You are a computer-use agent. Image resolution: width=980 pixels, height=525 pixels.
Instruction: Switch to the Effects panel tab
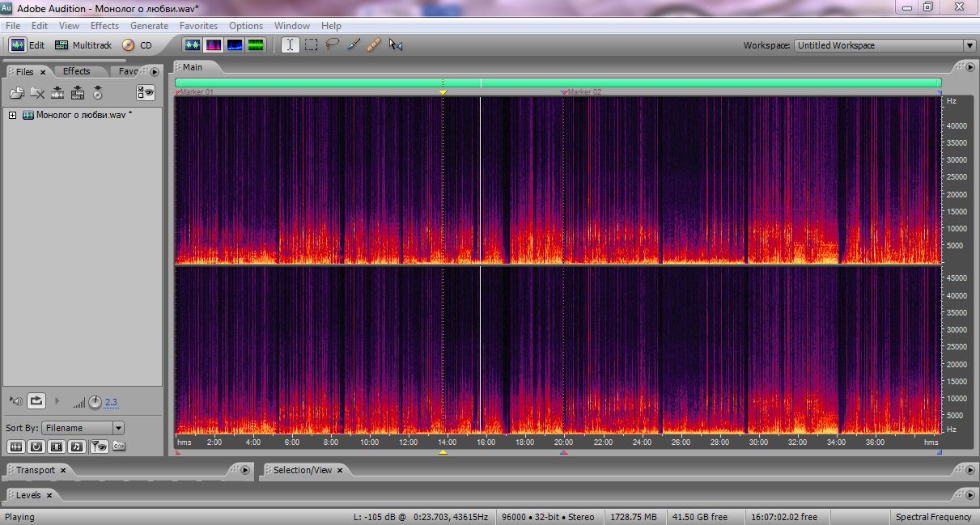77,71
